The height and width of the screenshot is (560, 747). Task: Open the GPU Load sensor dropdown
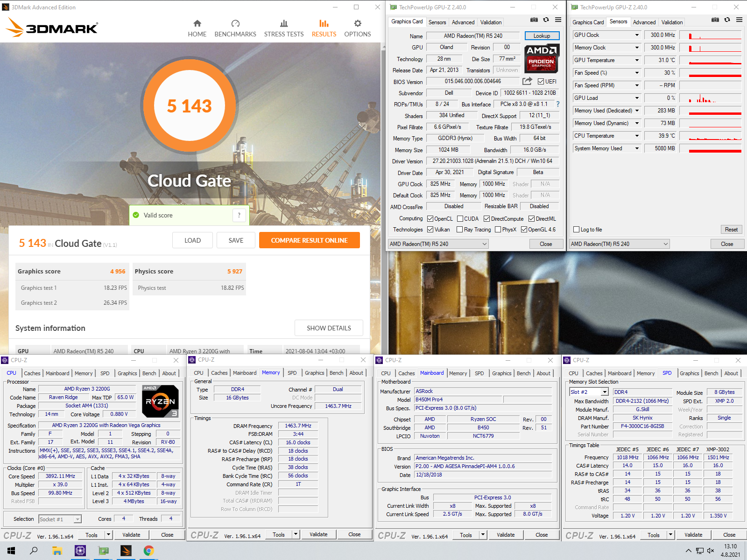(637, 98)
